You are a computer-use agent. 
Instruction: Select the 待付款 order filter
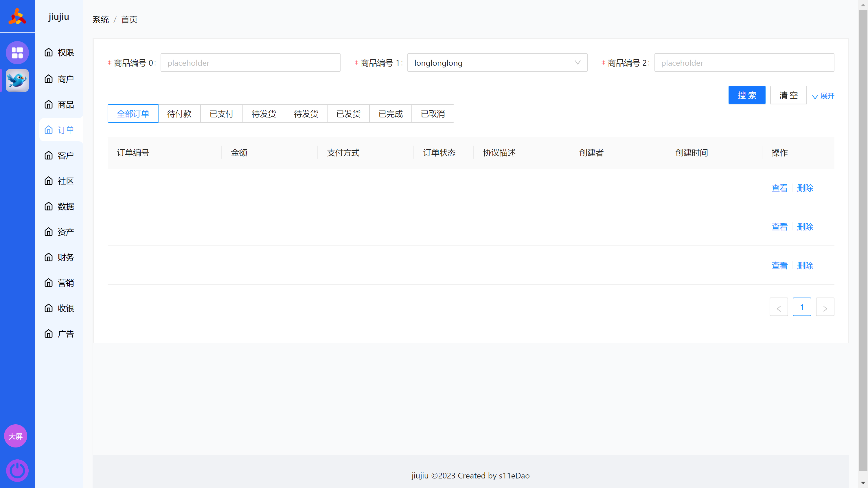tap(179, 113)
